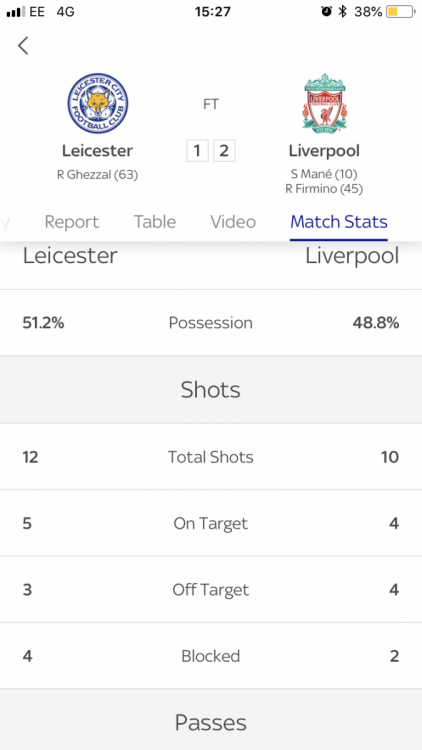The image size is (422, 750).
Task: Tap the cellular signal bars icon
Action: click(15, 12)
